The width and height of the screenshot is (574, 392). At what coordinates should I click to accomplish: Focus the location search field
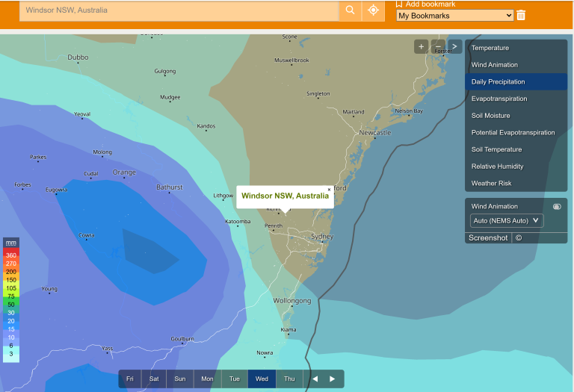tap(179, 10)
